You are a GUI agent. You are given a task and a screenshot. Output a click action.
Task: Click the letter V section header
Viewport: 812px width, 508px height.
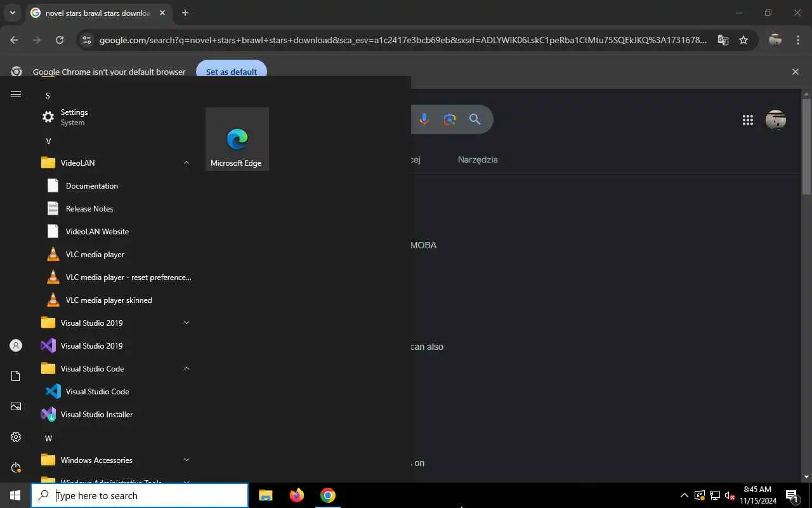pyautogui.click(x=48, y=141)
